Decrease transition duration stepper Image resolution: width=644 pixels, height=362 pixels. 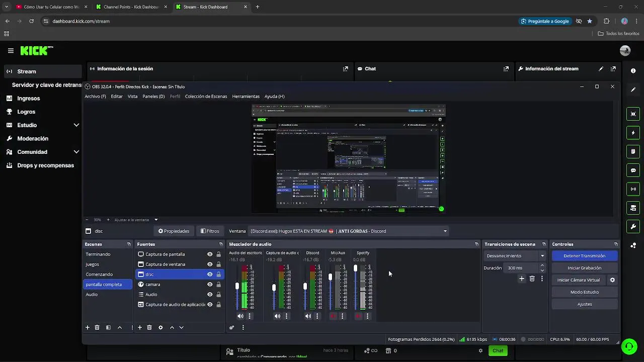[x=542, y=270]
